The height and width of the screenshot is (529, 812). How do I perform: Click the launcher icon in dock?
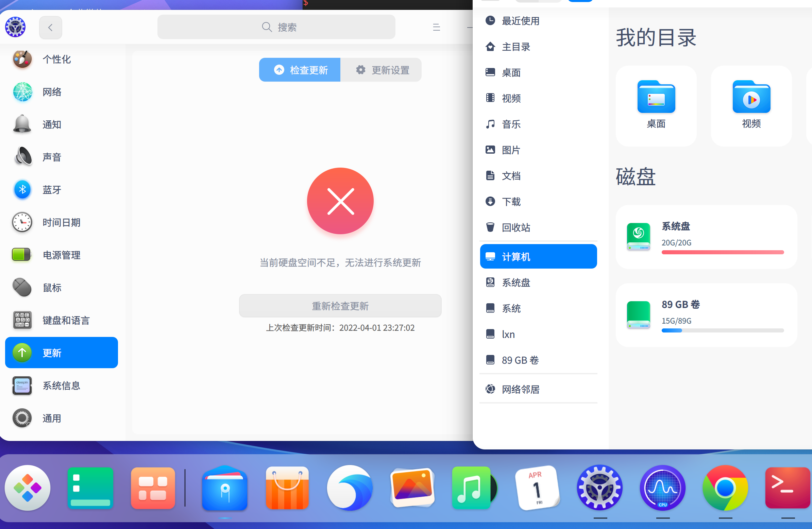[x=28, y=488]
